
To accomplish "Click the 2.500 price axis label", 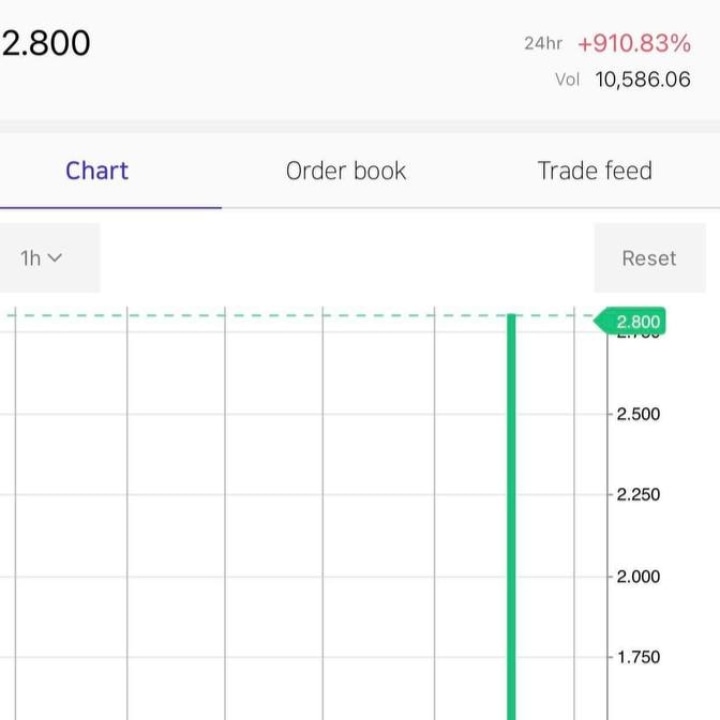I will [x=638, y=414].
